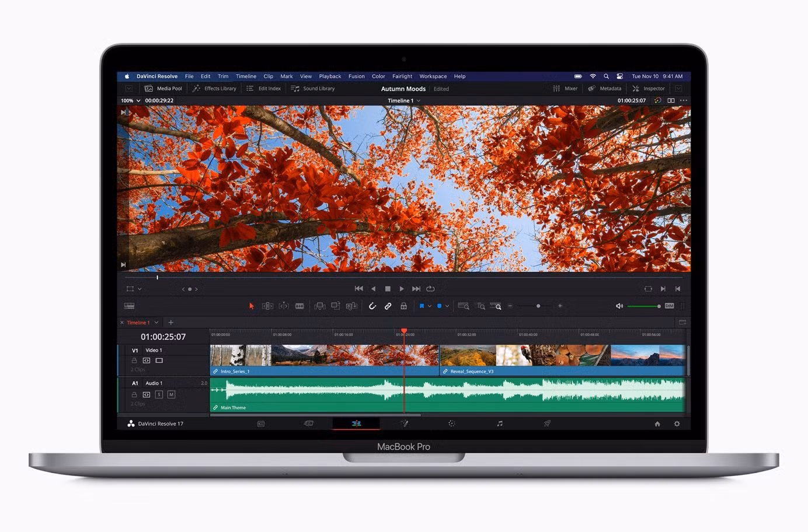Screen dimensions: 808x532
Task: Click the Edit Index button
Action: tap(263, 88)
